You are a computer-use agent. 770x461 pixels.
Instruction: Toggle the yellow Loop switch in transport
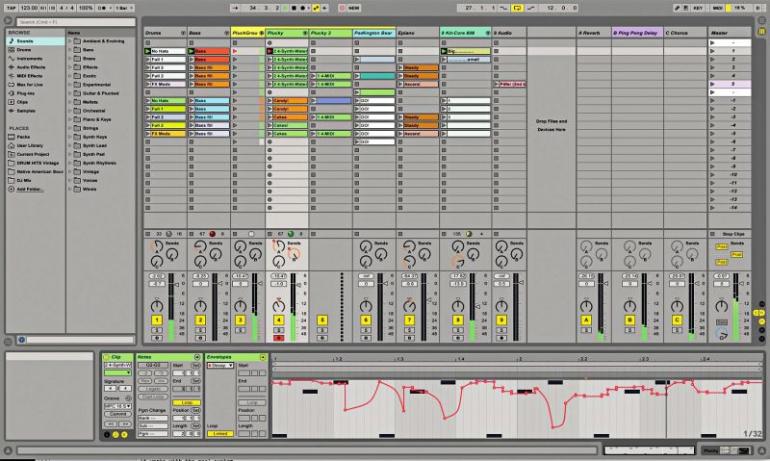click(517, 8)
